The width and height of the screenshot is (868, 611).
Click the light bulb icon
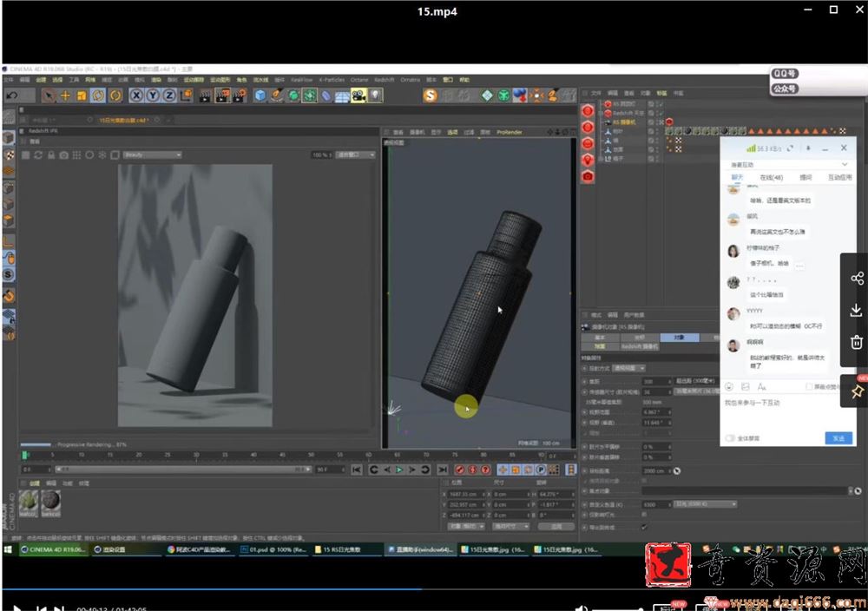[x=375, y=95]
